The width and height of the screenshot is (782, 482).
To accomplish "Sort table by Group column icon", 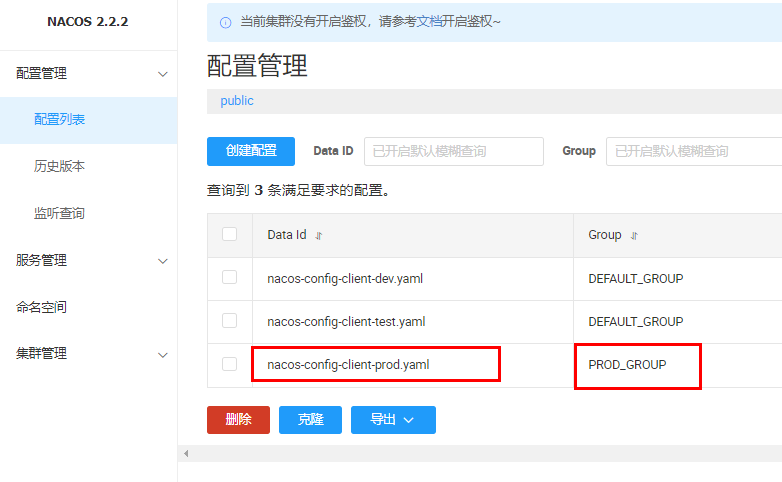I will pyautogui.click(x=634, y=236).
